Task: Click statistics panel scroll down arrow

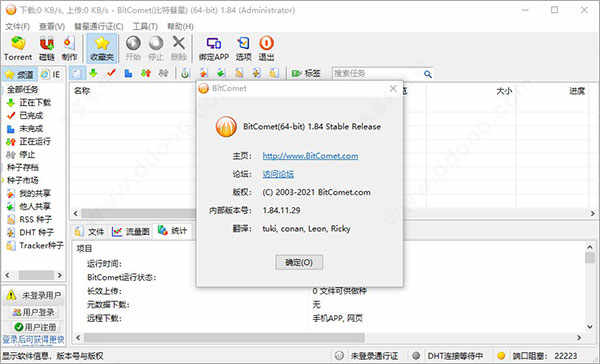Action: click(x=590, y=327)
